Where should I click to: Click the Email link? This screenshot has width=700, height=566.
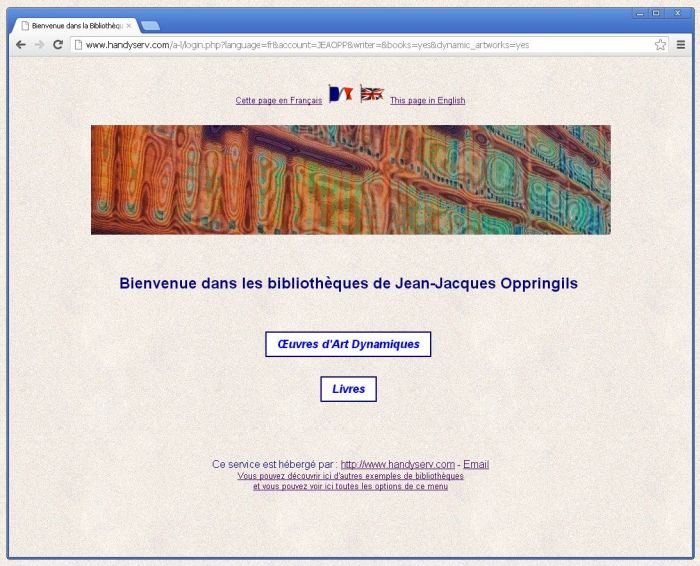476,464
